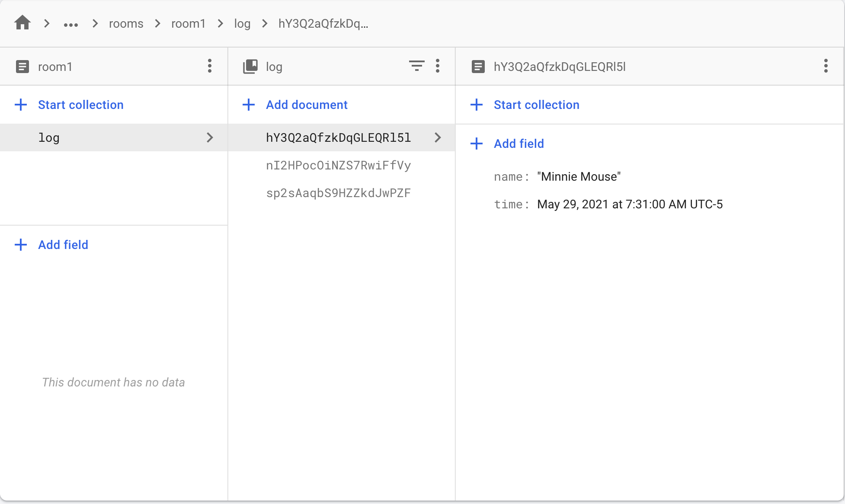Open room1 document options menu

pos(210,66)
